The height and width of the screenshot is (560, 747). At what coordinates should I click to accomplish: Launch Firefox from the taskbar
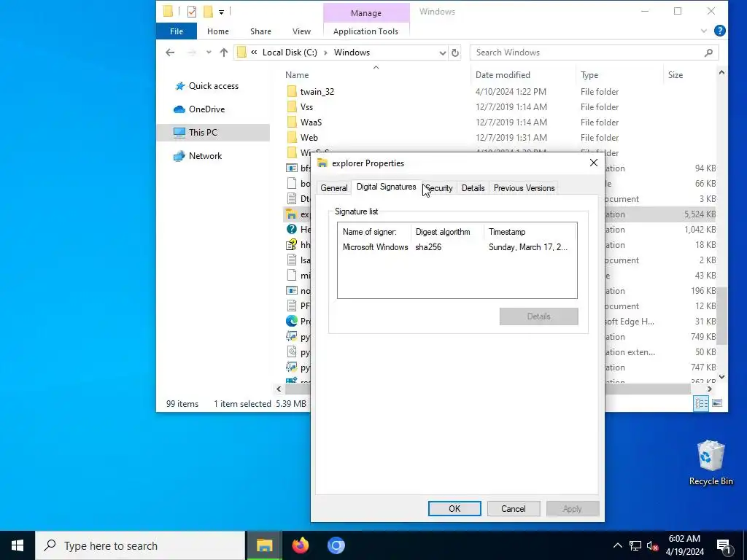pyautogui.click(x=300, y=545)
